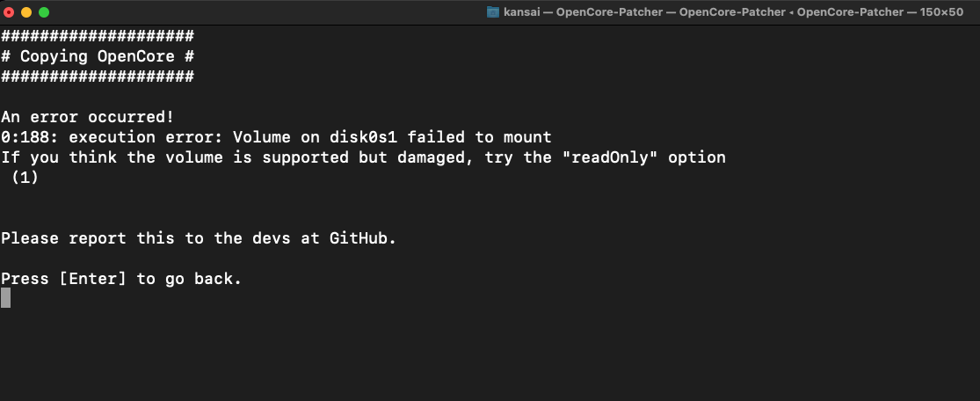Click the quoted "readOnly" option text

tap(620, 157)
